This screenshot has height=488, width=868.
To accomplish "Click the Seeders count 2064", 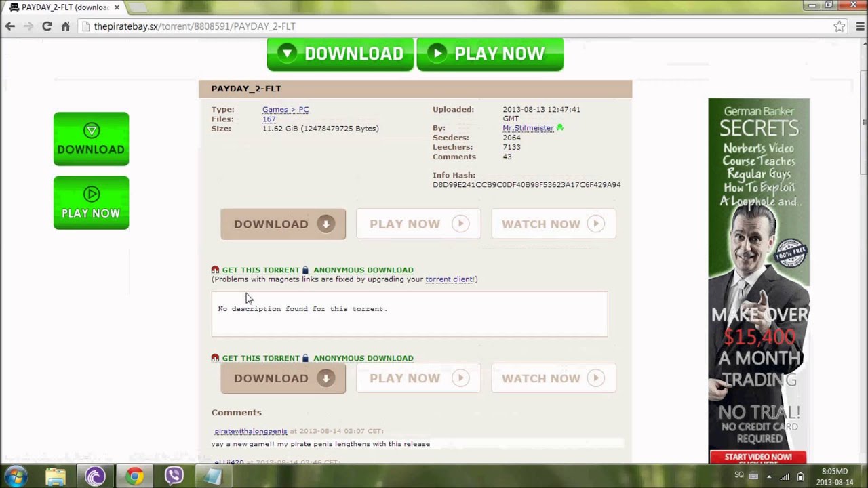I will click(x=512, y=138).
